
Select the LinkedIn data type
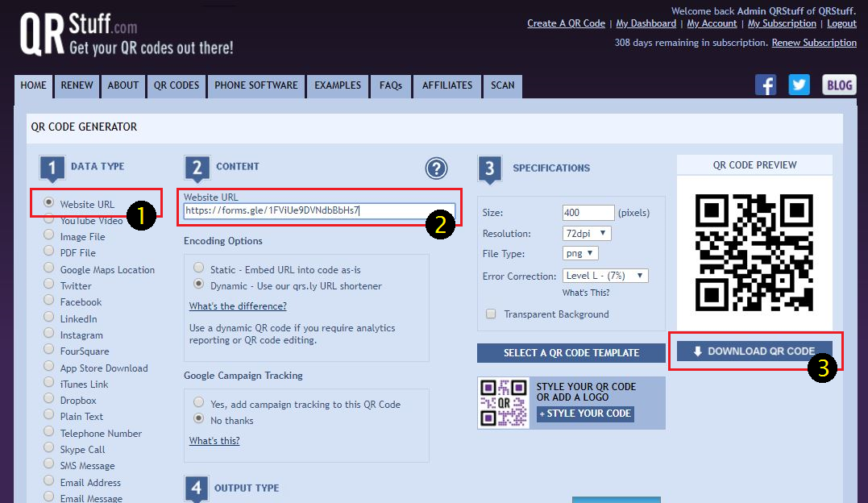pyautogui.click(x=48, y=317)
